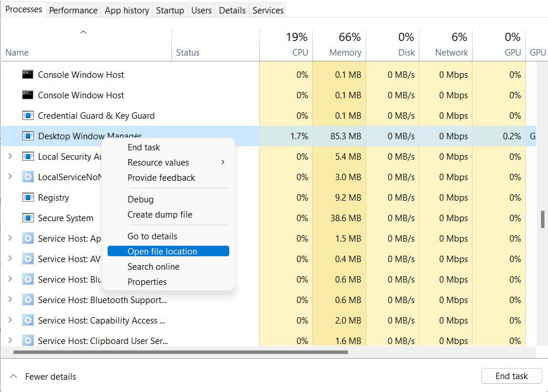Click the Desktop Window Manager process icon
The height and width of the screenshot is (392, 548).
click(x=29, y=136)
